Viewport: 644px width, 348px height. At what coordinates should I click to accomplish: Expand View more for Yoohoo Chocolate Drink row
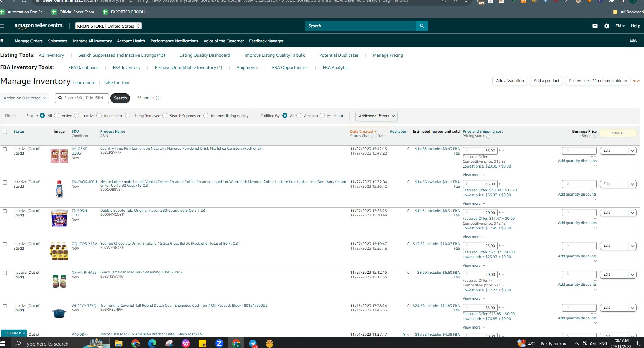[474, 265]
